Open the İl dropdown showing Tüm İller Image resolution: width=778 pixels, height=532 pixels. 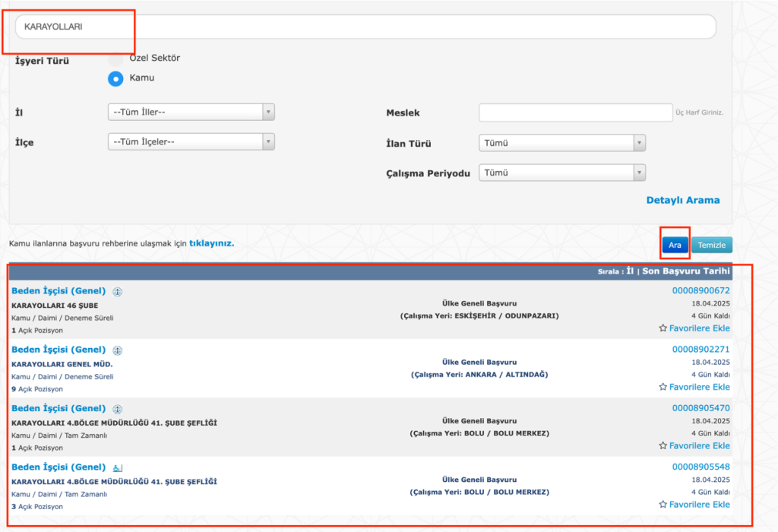pos(191,112)
